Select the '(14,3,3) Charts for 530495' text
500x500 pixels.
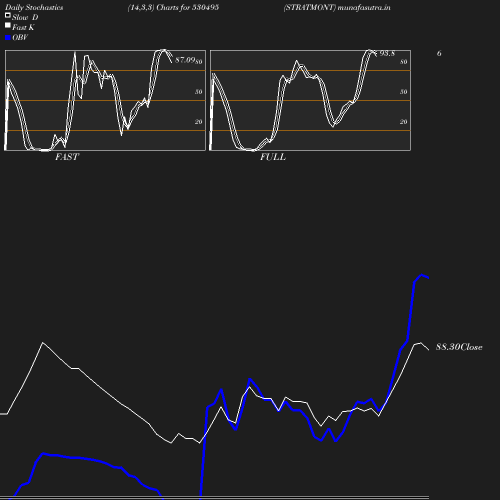(173, 7)
